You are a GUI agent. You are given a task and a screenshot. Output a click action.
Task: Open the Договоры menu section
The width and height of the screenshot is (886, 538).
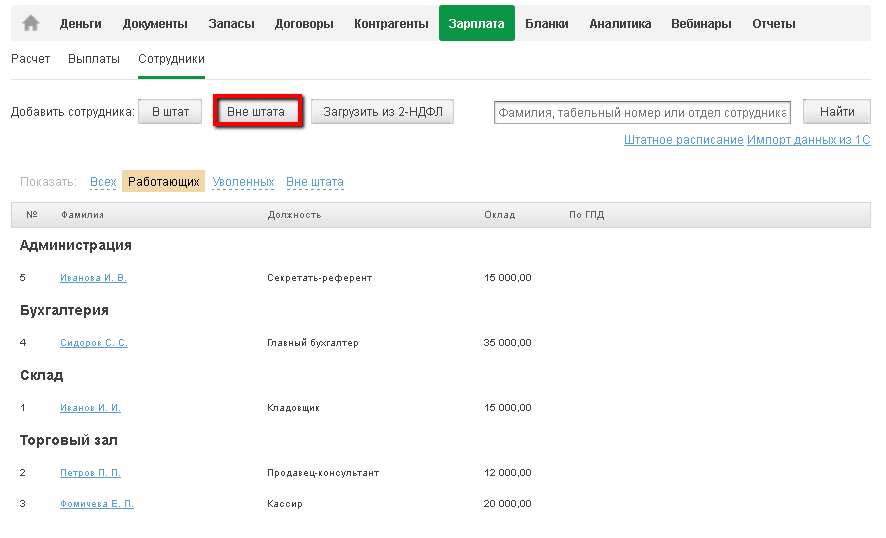click(304, 24)
